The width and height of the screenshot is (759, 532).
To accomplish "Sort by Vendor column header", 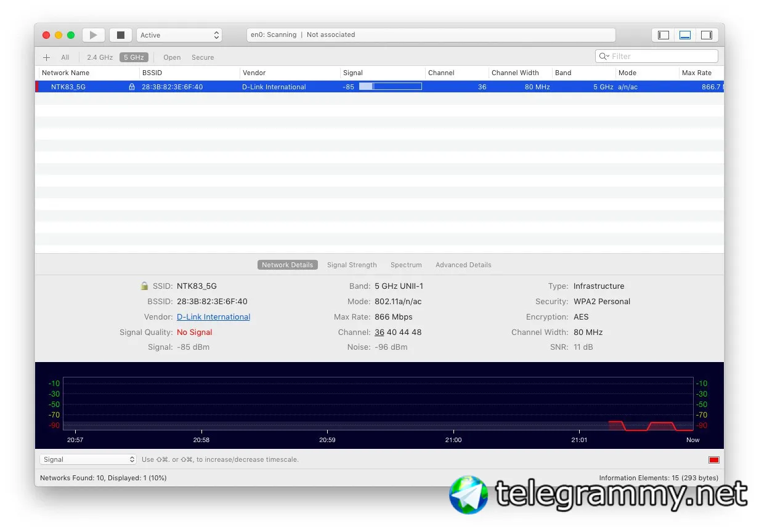I will click(x=254, y=73).
